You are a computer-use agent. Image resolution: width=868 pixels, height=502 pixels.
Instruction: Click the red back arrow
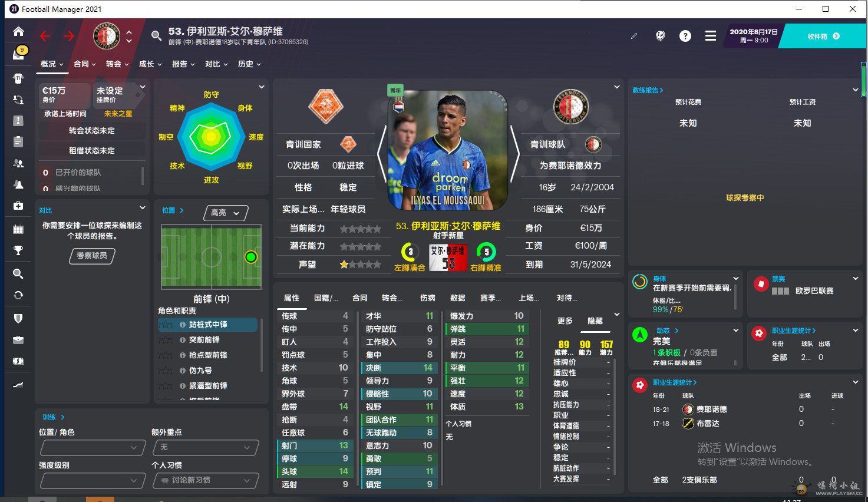45,37
